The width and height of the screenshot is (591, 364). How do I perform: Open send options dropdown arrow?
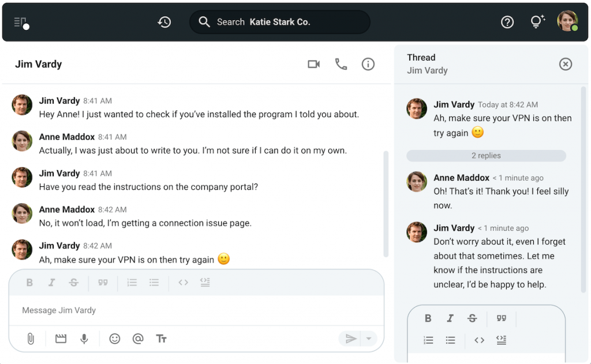(x=369, y=339)
